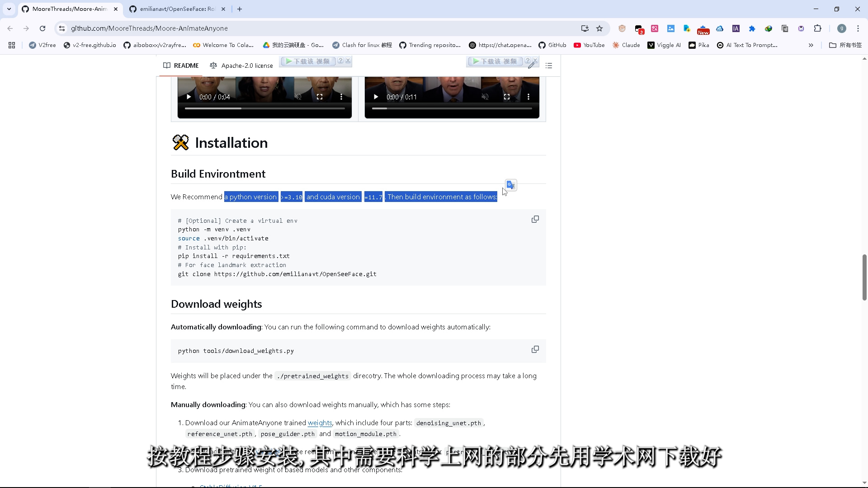Open the browser Extensions puzzle icon
The width and height of the screenshot is (868, 488).
(817, 28)
